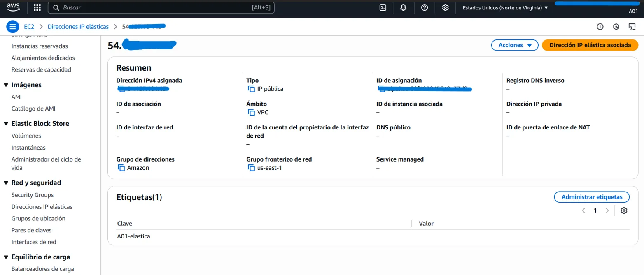The image size is (644, 275).
Task: Collapse the Red y seguridad section
Action: [x=6, y=183]
